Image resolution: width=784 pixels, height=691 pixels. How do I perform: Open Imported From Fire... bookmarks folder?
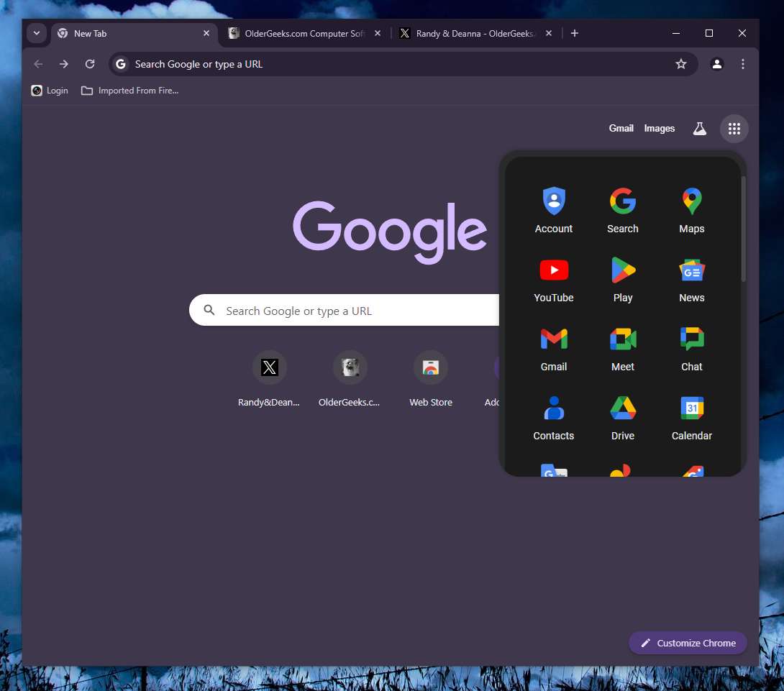130,91
